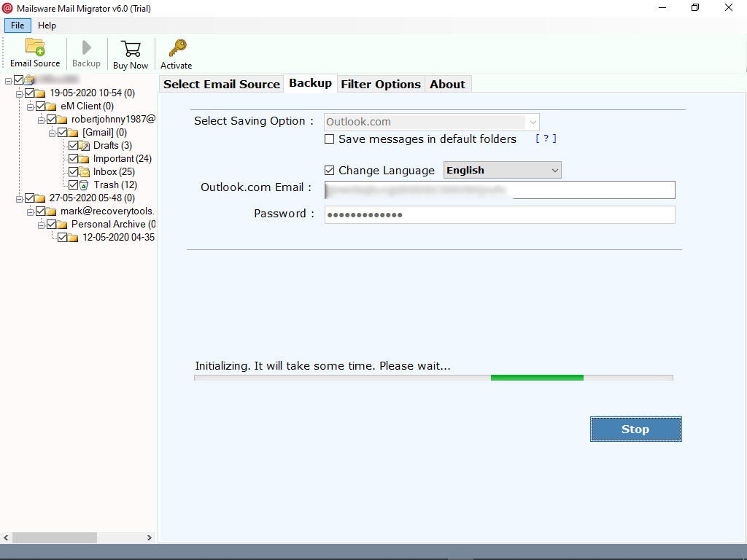
Task: Click the Stop button
Action: (x=635, y=429)
